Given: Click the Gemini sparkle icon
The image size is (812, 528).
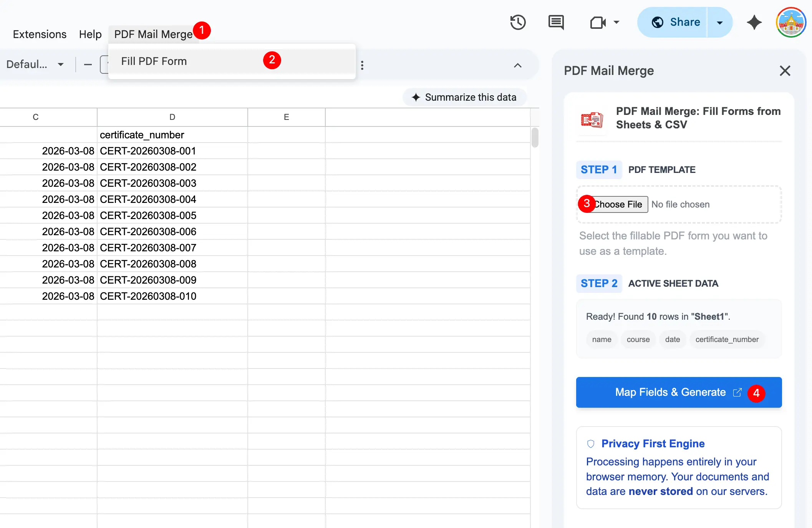Looking at the screenshot, I should 754,22.
